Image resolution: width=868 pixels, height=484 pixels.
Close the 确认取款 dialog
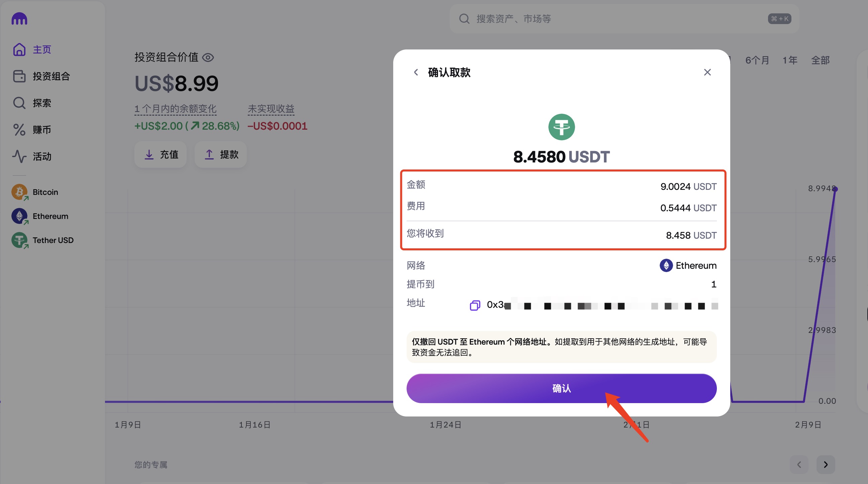pos(707,73)
